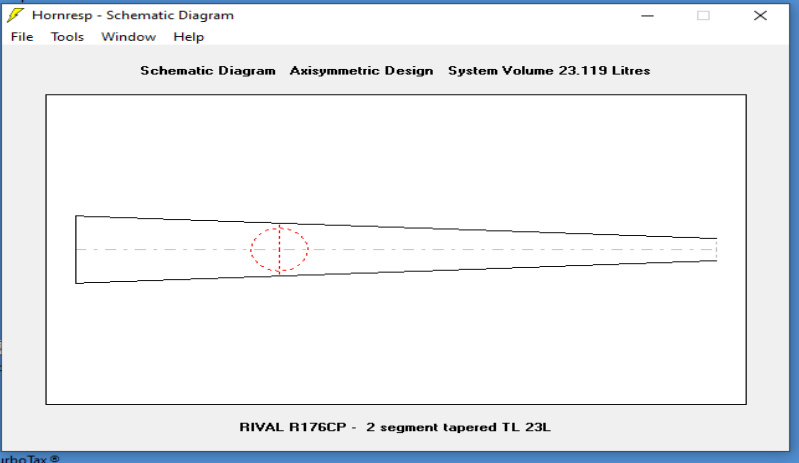Open the Window menu

pos(128,37)
